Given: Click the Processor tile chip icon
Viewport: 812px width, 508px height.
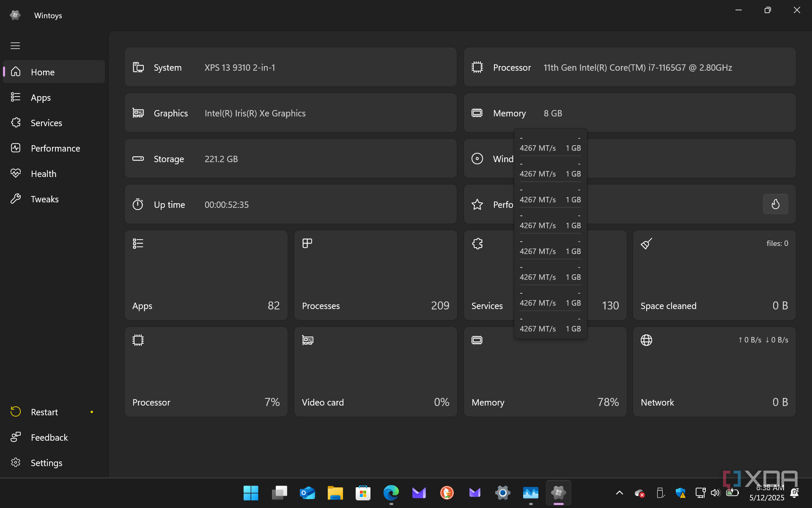Looking at the screenshot, I should [138, 340].
